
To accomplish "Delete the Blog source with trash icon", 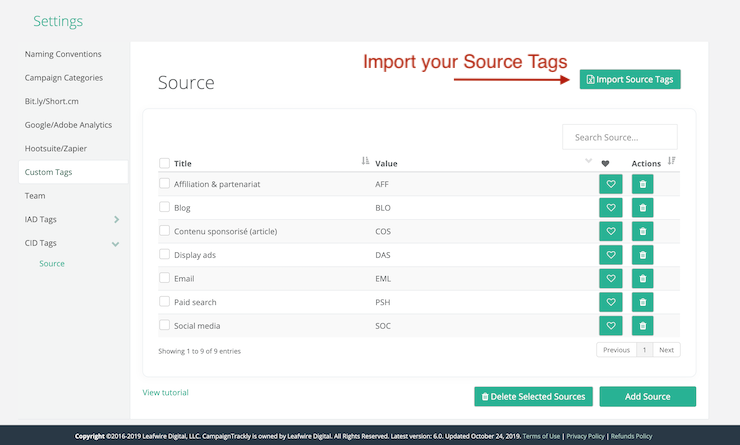I will click(642, 208).
